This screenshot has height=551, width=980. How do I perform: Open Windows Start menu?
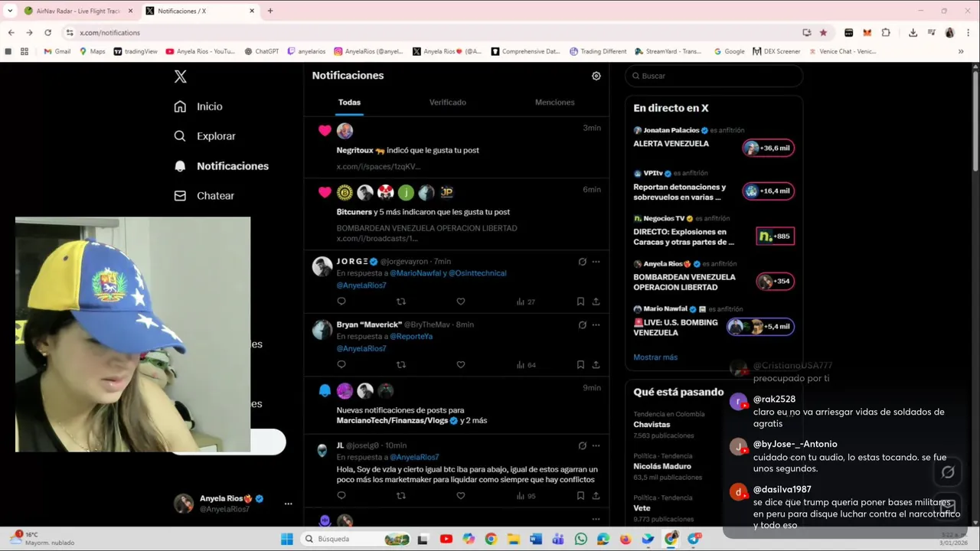coord(286,539)
